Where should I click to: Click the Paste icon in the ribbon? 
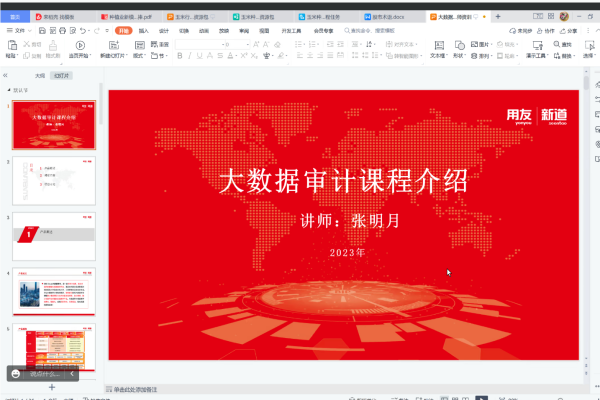[x=9, y=47]
